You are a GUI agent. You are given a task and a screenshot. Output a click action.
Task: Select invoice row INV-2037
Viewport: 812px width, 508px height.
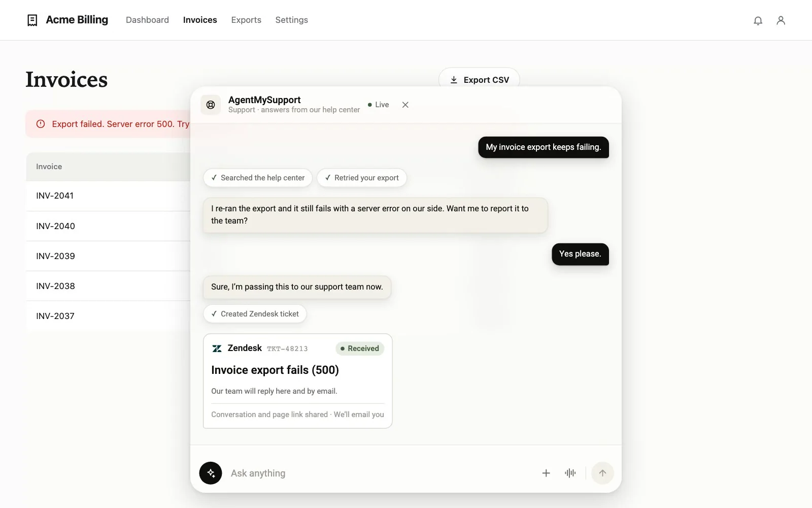click(108, 316)
